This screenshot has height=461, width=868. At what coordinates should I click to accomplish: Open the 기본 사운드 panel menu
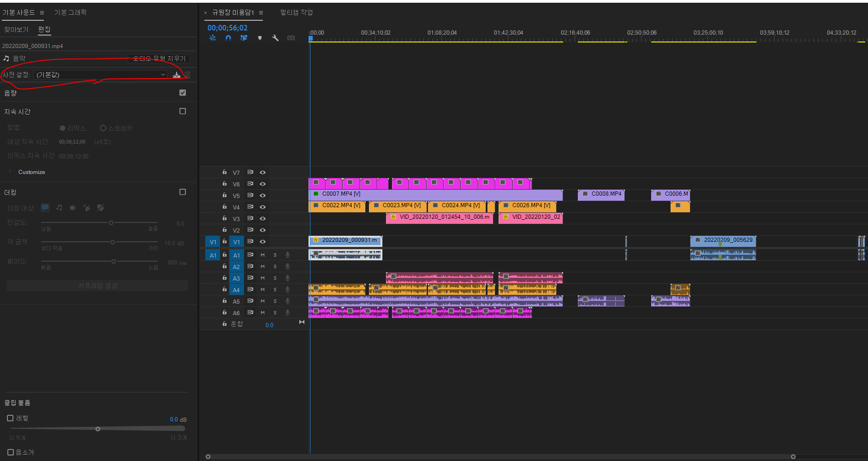pos(42,12)
